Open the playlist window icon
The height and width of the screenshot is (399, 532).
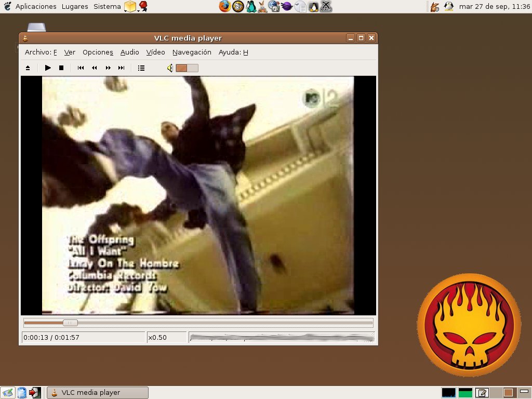[141, 68]
